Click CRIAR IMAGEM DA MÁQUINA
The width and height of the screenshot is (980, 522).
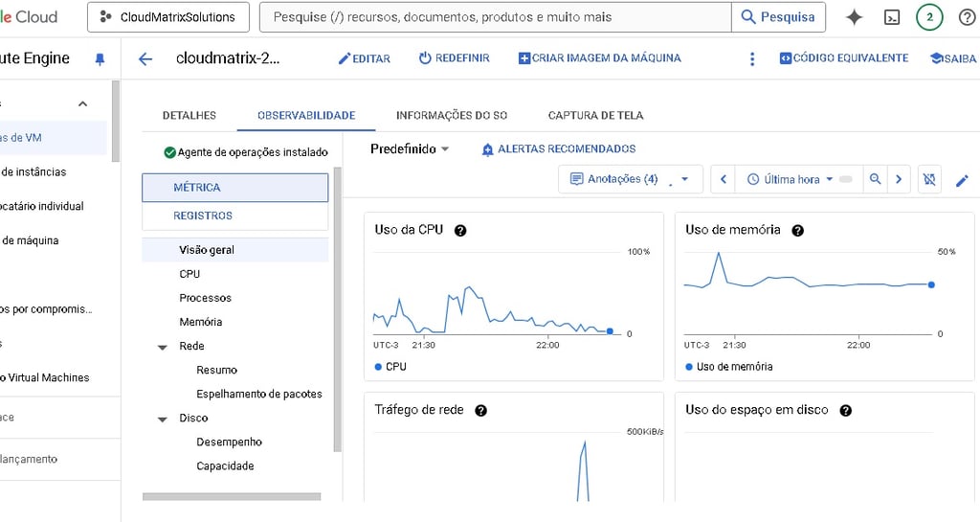tap(600, 58)
